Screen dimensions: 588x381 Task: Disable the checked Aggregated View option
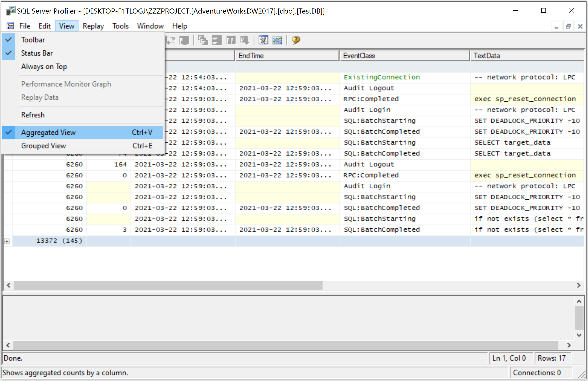pos(48,133)
